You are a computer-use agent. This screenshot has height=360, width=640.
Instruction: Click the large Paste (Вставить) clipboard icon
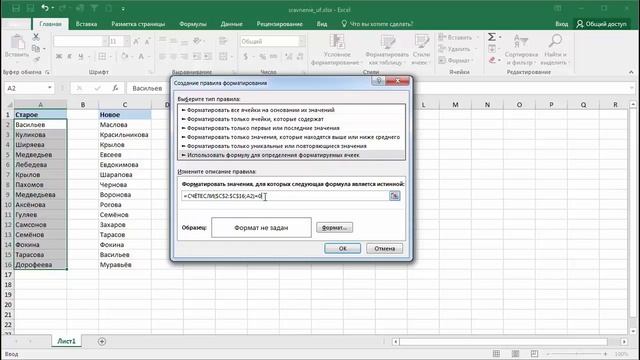[x=17, y=42]
